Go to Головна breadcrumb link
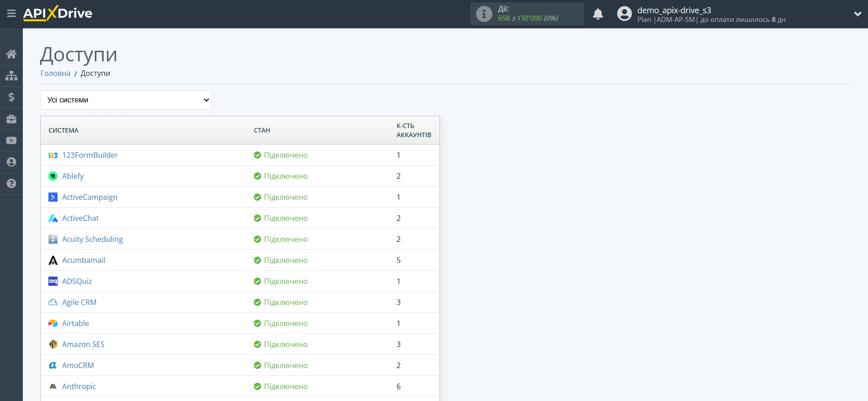868x401 pixels. [x=55, y=73]
